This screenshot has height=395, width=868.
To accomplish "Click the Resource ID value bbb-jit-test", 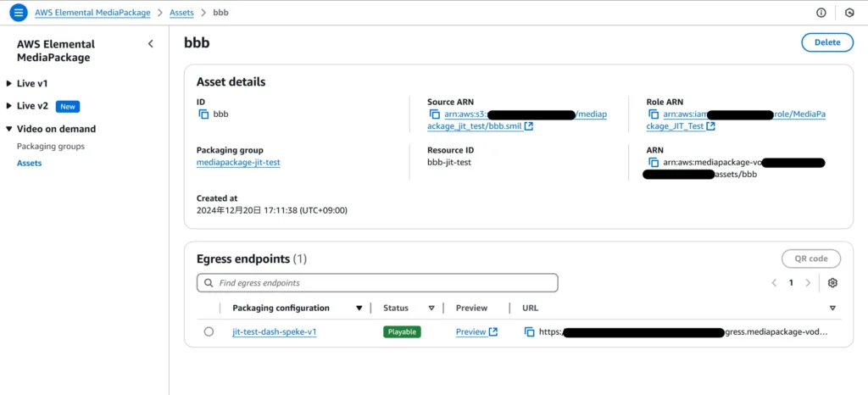I will tap(449, 163).
